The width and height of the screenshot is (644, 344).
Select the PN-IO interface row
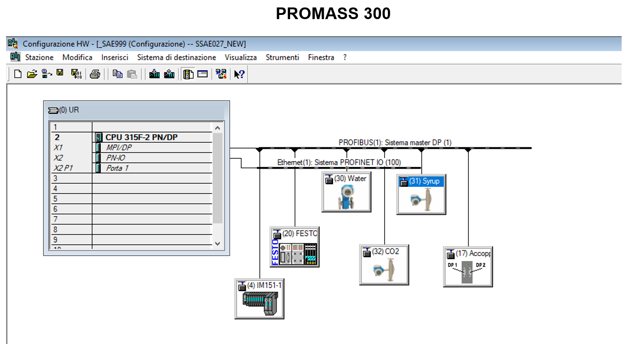[131, 158]
